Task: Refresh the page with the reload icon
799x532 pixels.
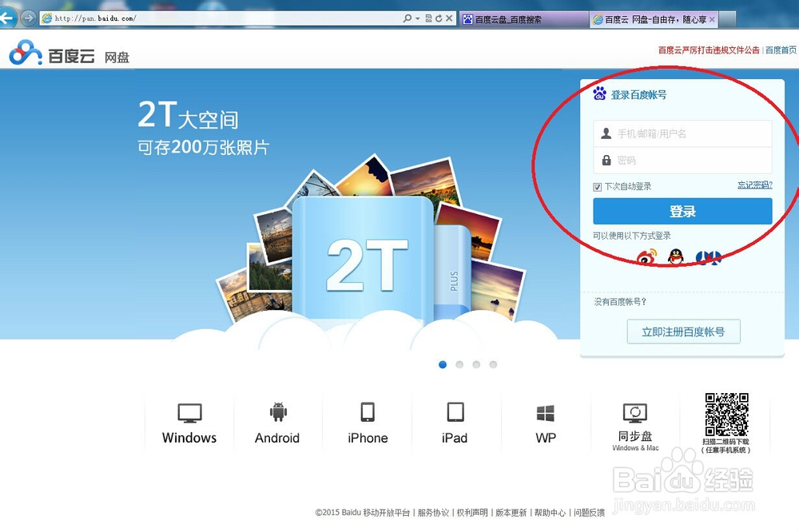Action: pos(439,18)
